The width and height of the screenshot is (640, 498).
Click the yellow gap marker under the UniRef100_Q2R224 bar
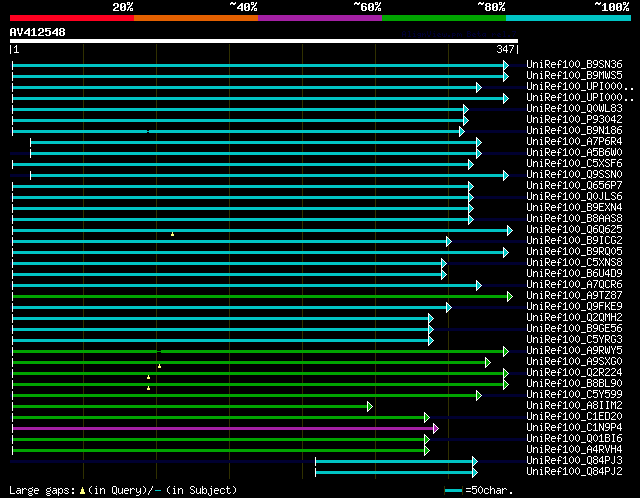coord(149,377)
